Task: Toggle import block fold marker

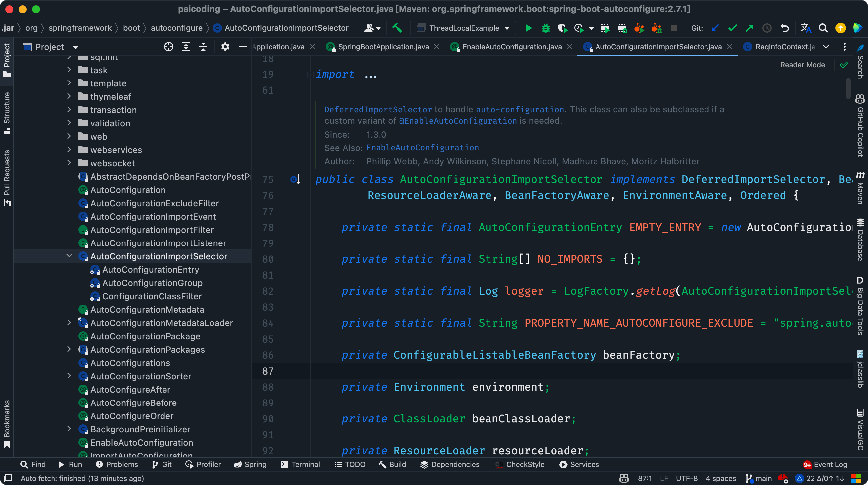Action: (310, 75)
